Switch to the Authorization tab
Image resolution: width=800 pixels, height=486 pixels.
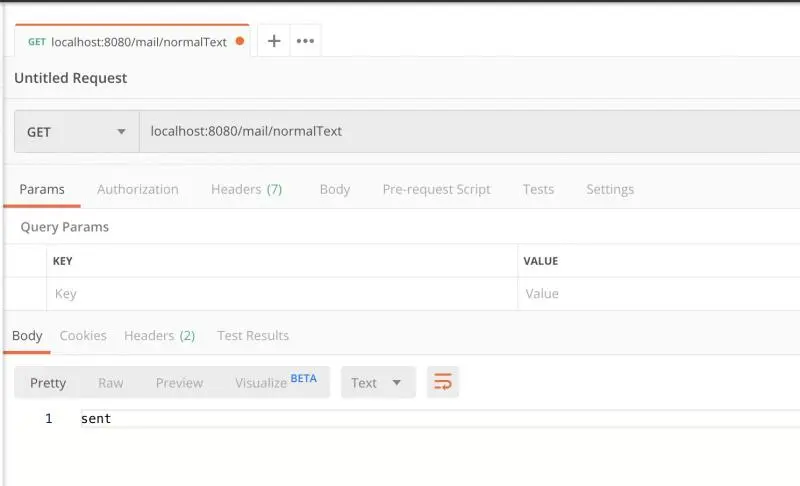[138, 189]
